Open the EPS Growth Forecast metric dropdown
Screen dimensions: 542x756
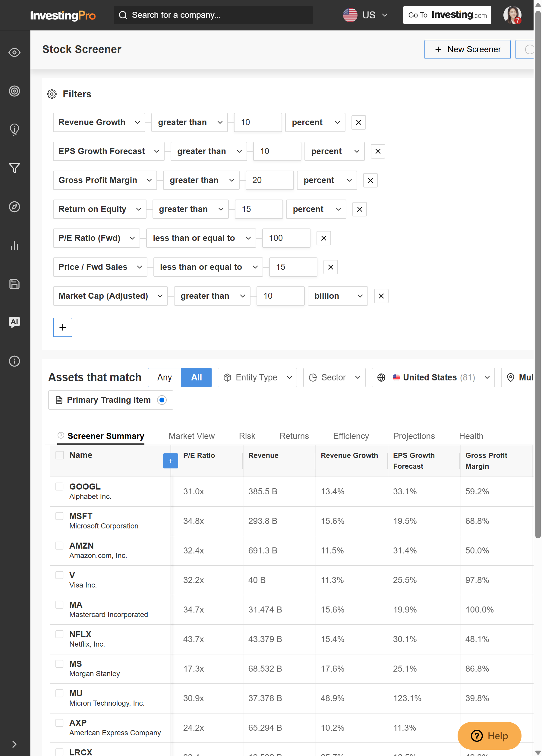(x=109, y=151)
